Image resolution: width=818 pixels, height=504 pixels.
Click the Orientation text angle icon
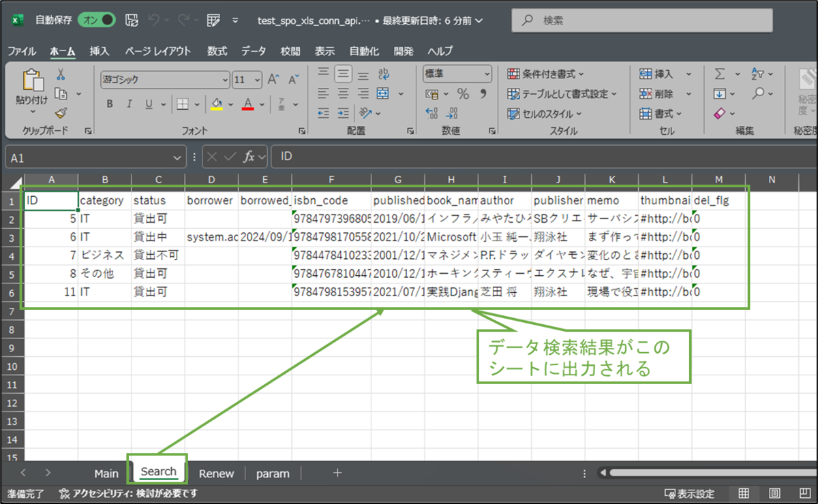[x=366, y=113]
